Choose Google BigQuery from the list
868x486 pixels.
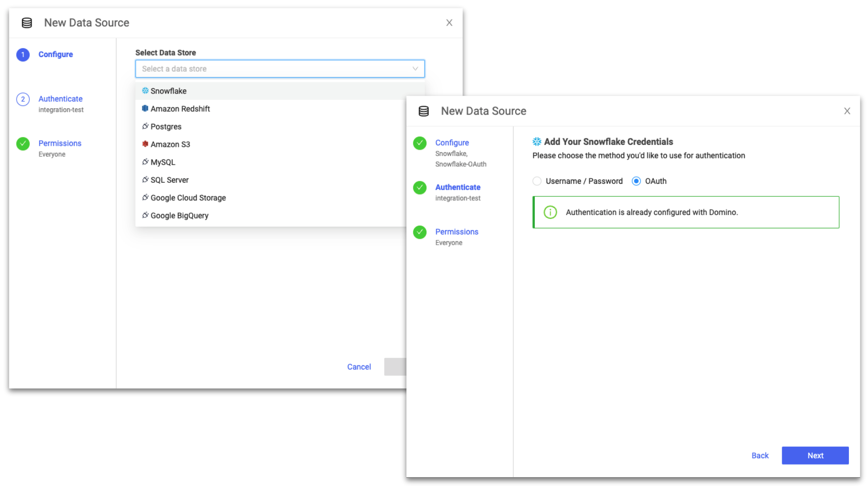[x=179, y=216]
